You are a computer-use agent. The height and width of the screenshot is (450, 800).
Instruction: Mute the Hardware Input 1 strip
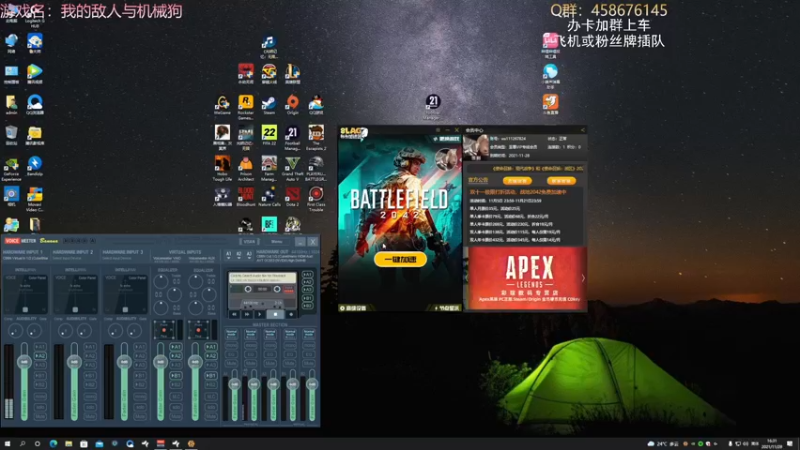click(40, 416)
